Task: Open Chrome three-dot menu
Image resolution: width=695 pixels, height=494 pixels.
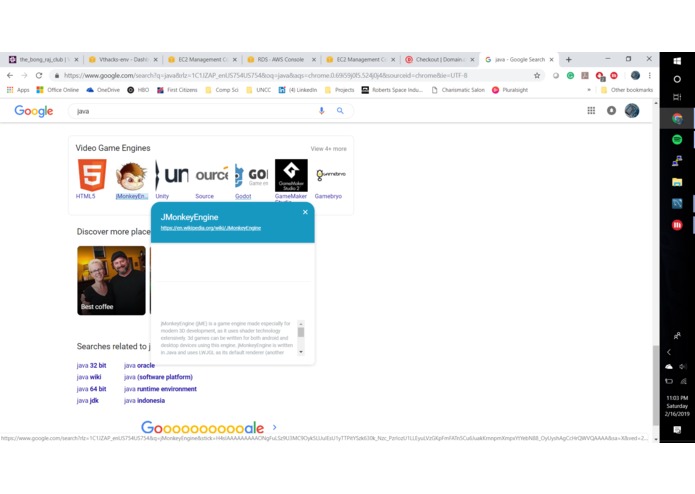Action: pos(649,75)
